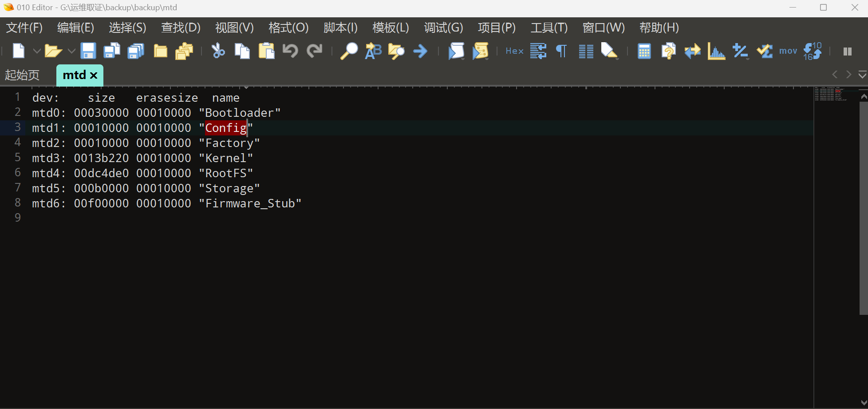Viewport: 868px width, 409px height.
Task: Open the 10/16 base converter icon
Action: coord(813,51)
